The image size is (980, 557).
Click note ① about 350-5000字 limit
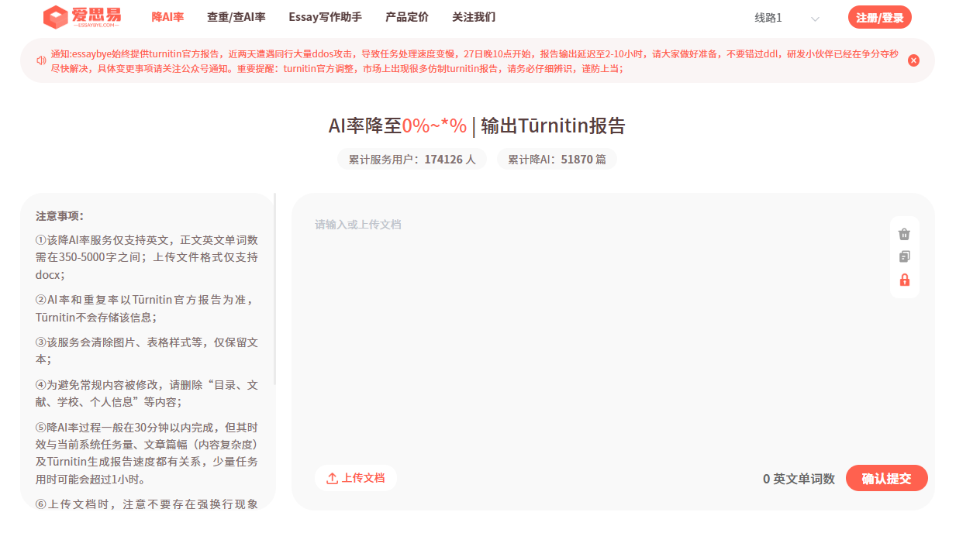click(147, 256)
